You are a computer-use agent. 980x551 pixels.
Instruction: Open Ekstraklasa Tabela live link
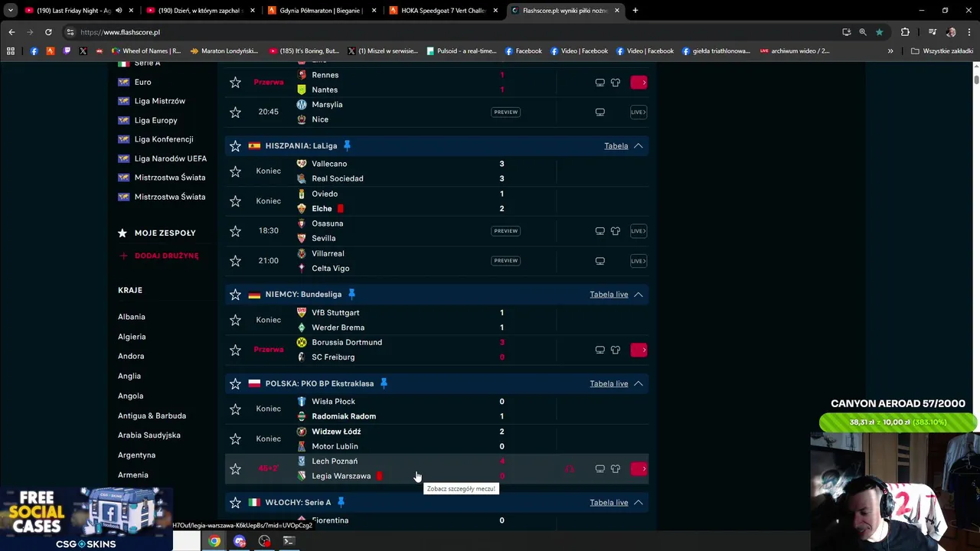609,383
